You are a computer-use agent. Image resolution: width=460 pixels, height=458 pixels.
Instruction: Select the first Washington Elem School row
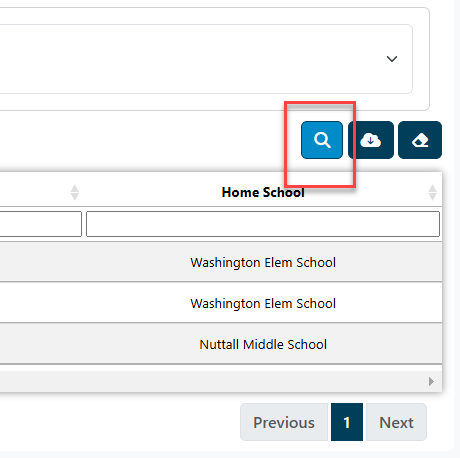(221, 262)
